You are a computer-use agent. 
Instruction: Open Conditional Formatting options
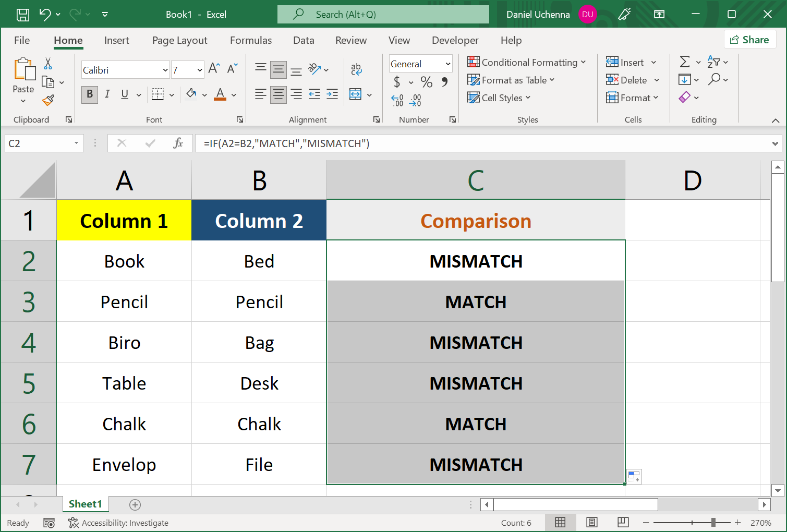pyautogui.click(x=527, y=62)
